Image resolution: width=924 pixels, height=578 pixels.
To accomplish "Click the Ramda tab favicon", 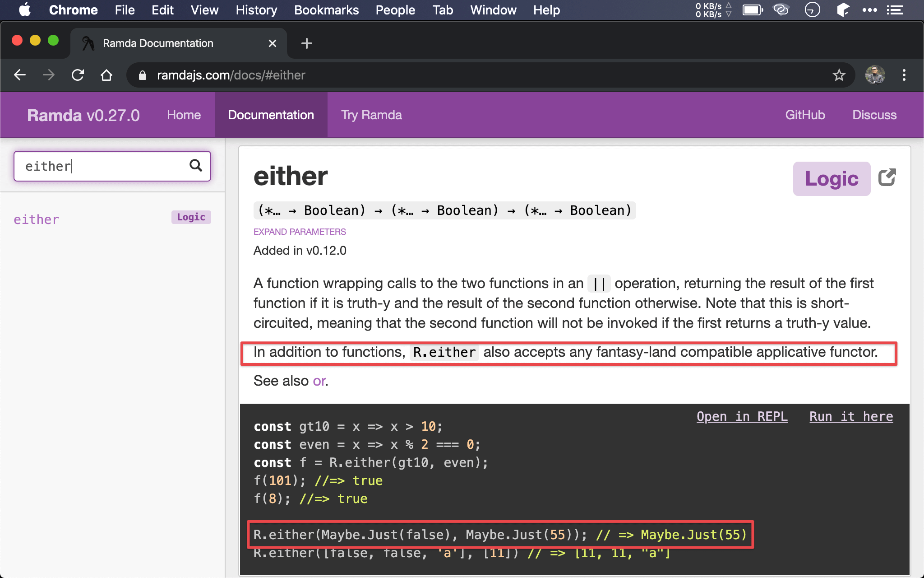I will coord(88,43).
